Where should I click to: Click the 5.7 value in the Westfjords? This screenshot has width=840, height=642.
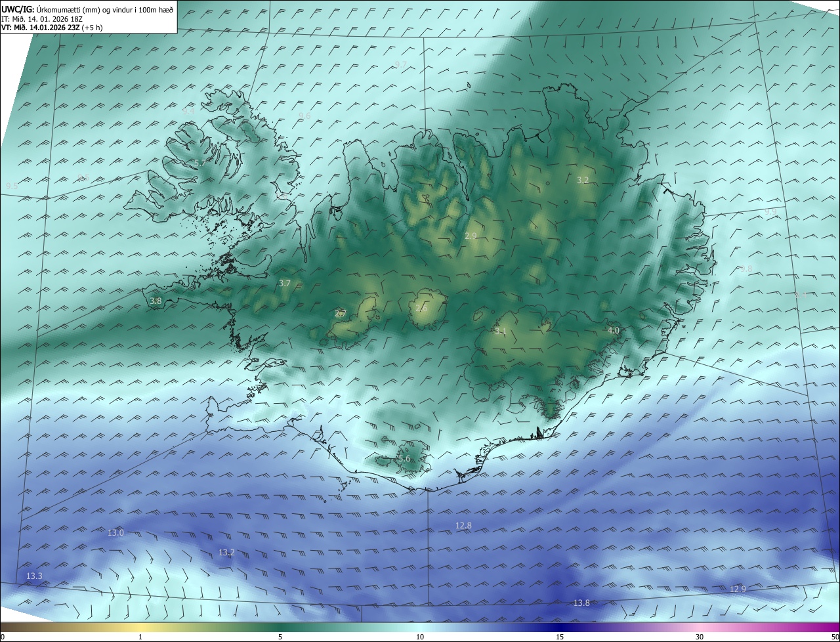tap(199, 163)
